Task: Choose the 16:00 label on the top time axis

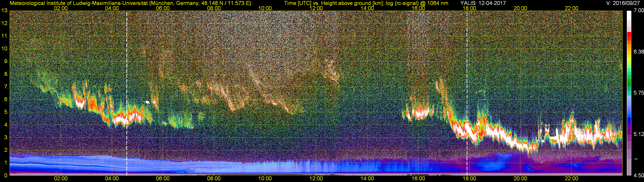Action: click(x=418, y=8)
